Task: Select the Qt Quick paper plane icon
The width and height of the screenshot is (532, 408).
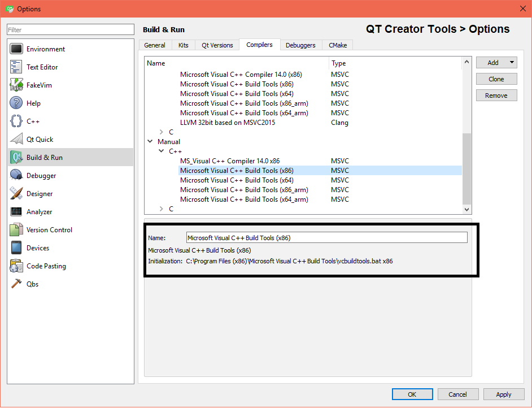Action: coord(16,139)
